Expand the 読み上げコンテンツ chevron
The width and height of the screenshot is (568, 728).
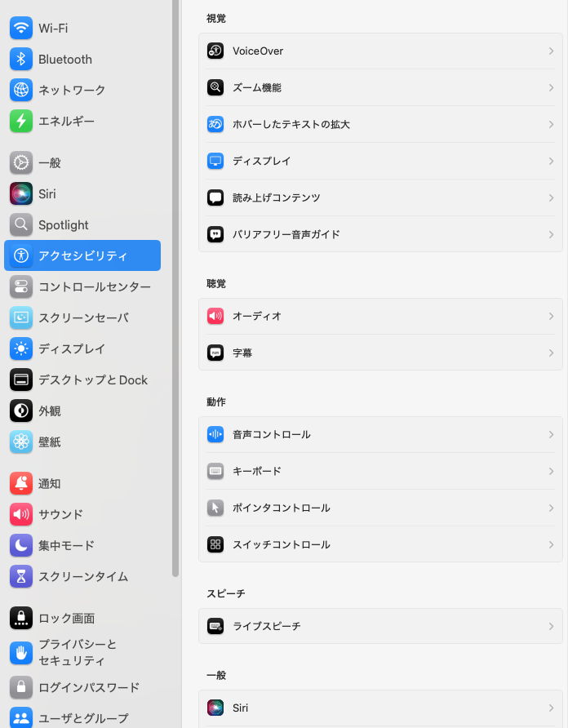[552, 198]
